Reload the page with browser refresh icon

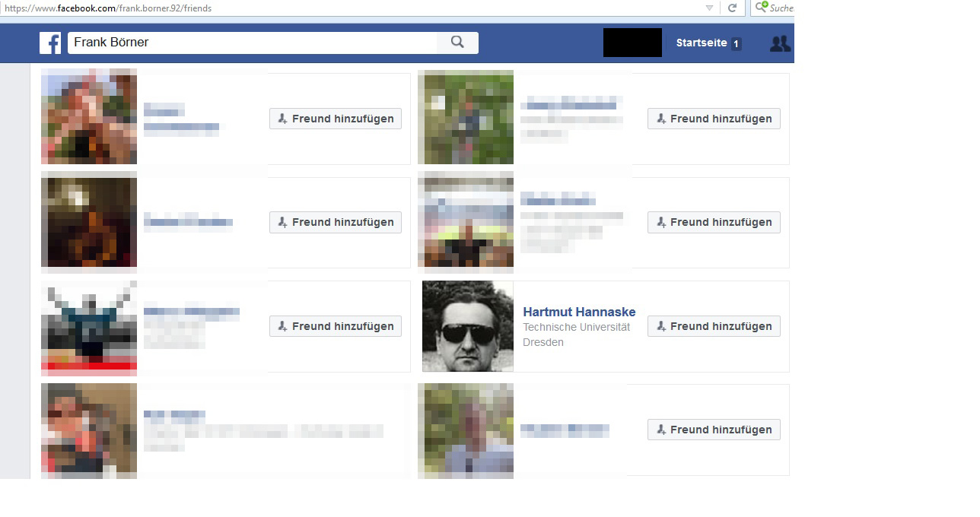(732, 8)
